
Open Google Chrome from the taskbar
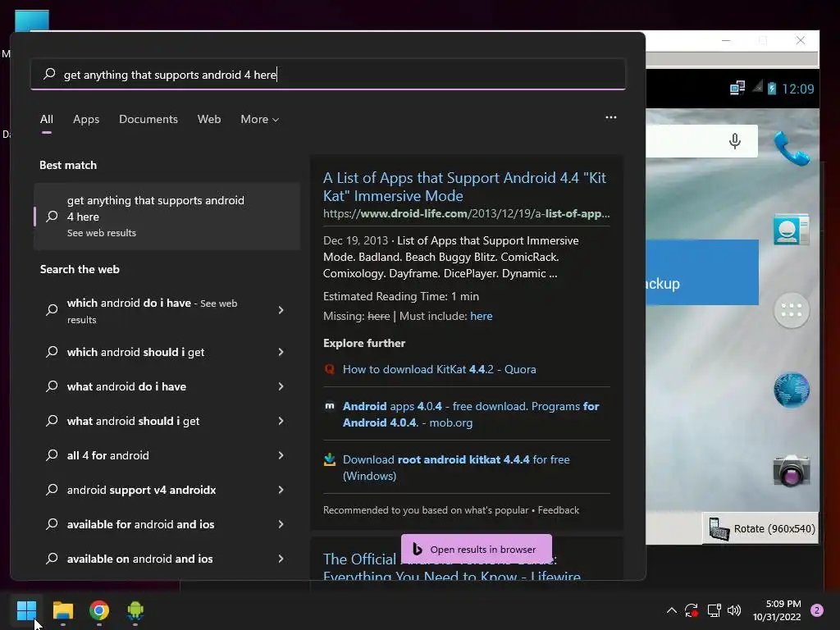[99, 610]
